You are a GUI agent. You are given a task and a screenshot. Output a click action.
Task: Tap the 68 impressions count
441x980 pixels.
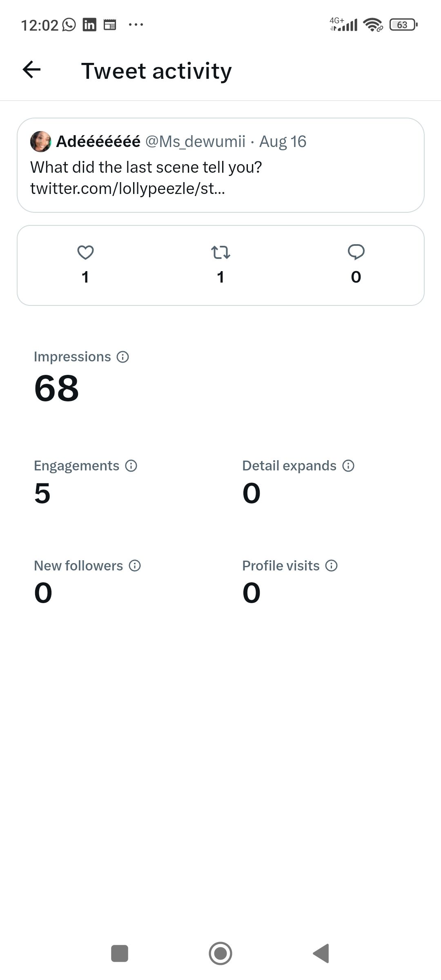[56, 388]
